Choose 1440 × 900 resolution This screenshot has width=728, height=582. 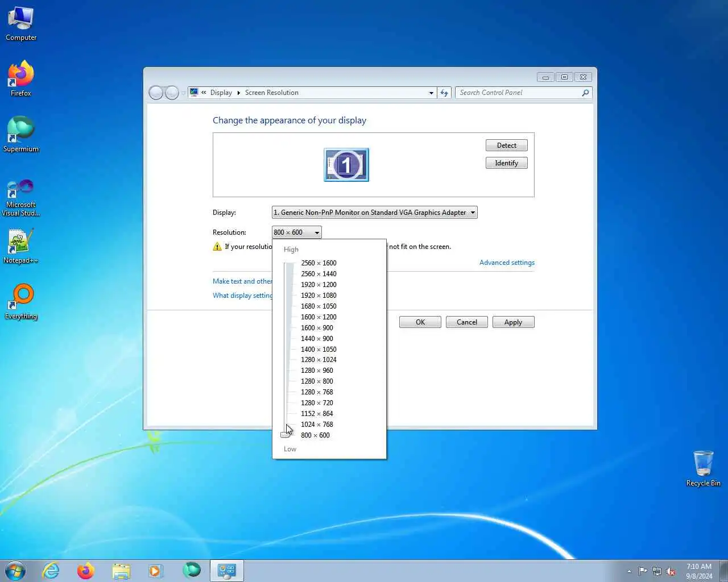click(317, 339)
